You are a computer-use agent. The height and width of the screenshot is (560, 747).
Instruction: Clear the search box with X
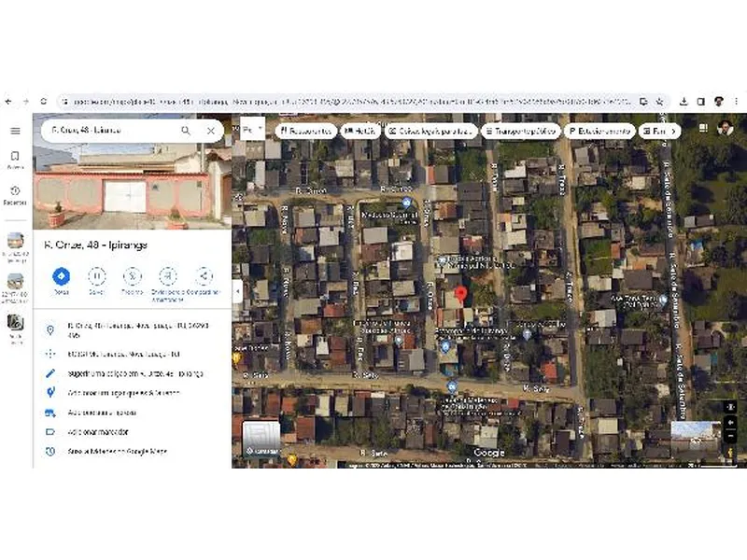point(211,131)
